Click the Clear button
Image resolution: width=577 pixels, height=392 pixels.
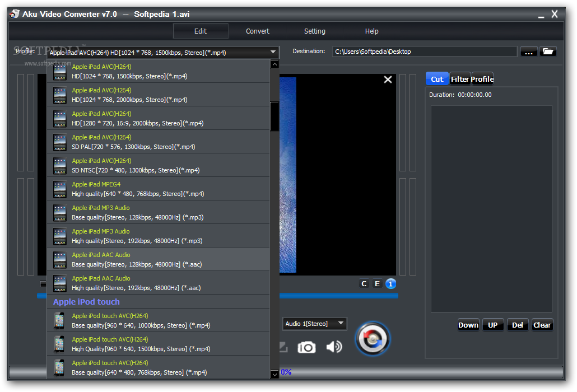click(x=542, y=325)
